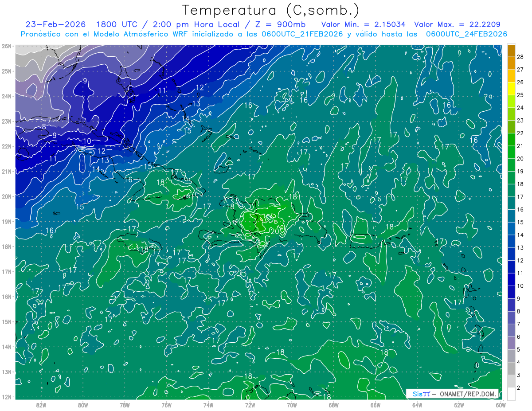Click the '64W' longitude axis label
Screen dimensions: 532x411
tap(417, 405)
